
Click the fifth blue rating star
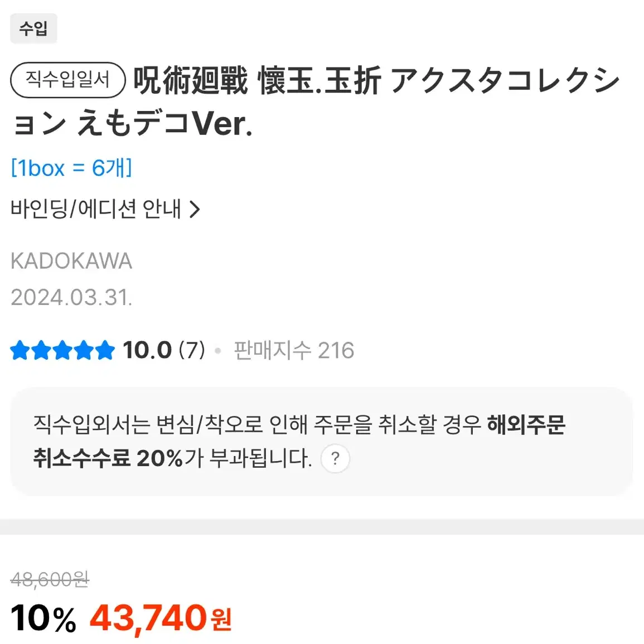104,351
